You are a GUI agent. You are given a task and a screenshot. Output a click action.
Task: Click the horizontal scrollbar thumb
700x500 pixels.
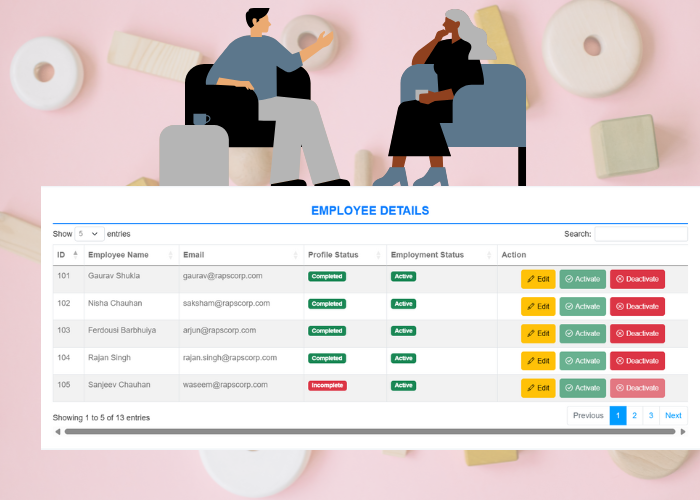click(x=370, y=432)
